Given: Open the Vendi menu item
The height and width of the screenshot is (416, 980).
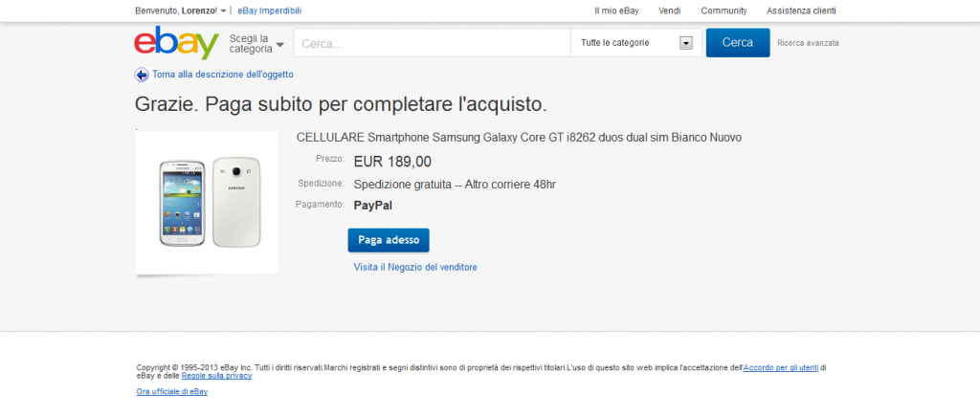Looking at the screenshot, I should 669,11.
